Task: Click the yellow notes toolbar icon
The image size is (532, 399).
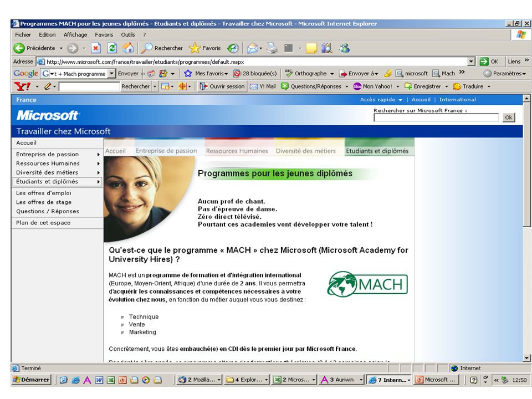Action: [311, 49]
